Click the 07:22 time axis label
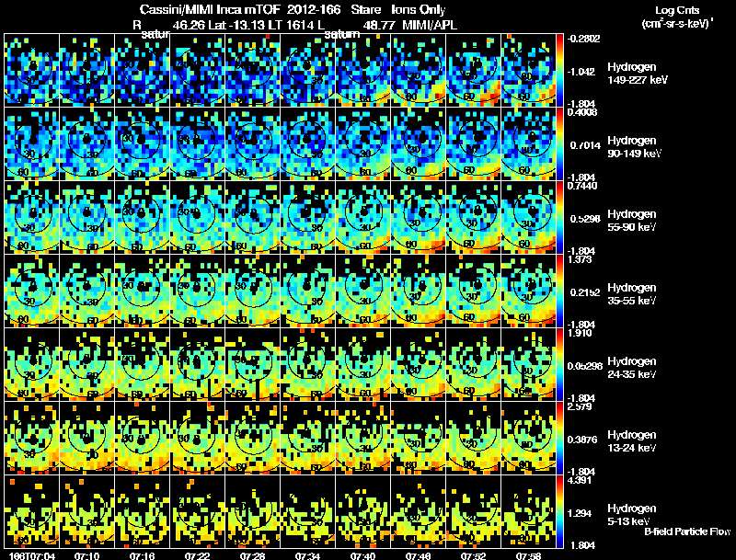This screenshot has height=560, width=736. (197, 556)
